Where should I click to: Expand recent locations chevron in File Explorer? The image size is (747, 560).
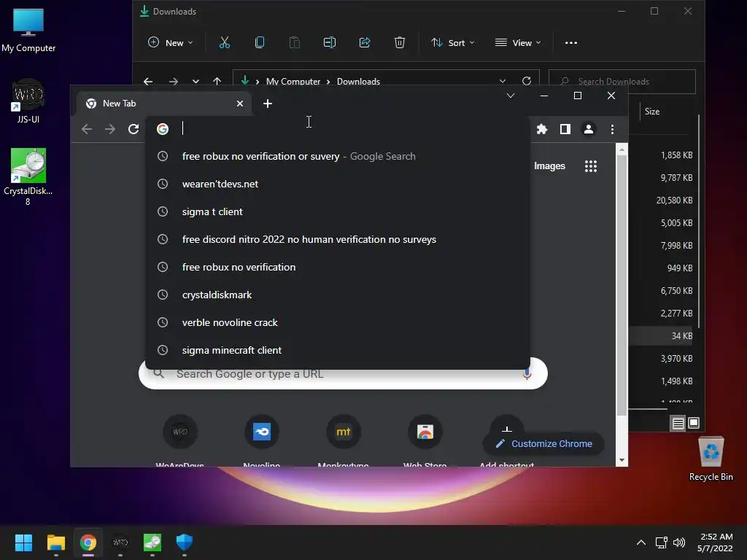click(196, 82)
